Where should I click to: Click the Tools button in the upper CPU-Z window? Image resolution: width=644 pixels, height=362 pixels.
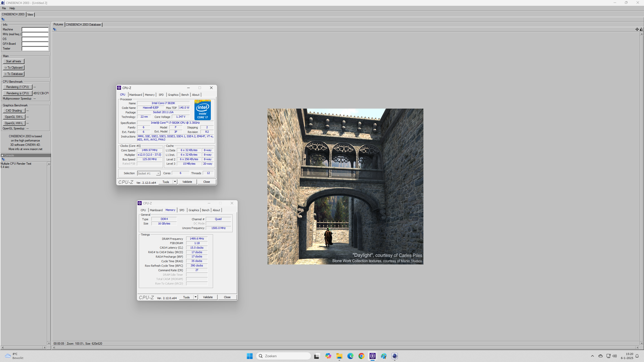[166, 182]
